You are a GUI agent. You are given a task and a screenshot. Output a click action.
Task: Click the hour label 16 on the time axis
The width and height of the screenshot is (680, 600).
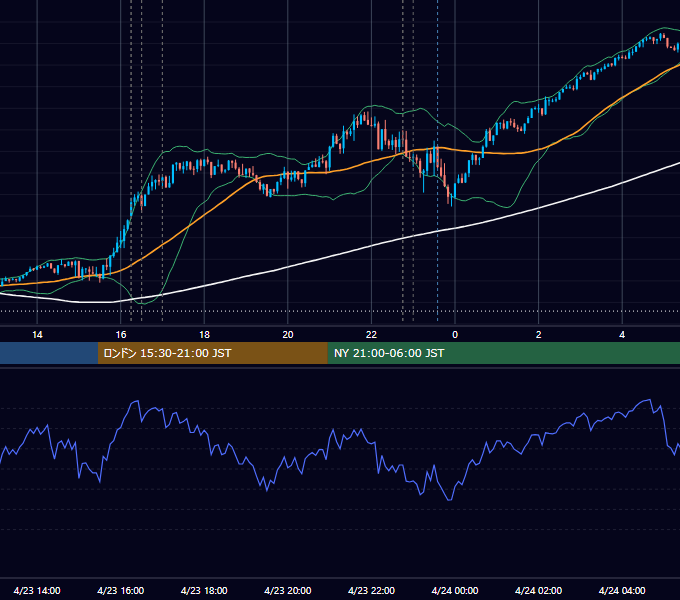click(121, 335)
